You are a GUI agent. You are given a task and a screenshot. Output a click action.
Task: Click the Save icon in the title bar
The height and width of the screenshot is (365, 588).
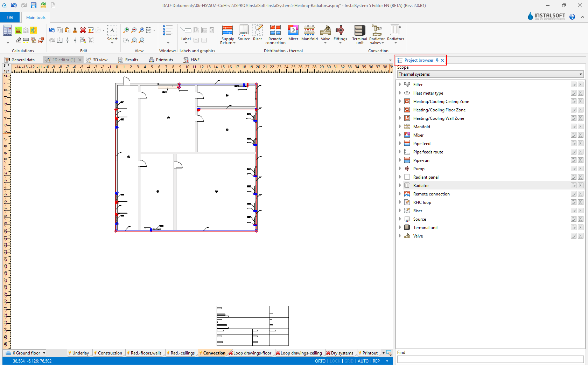[34, 5]
